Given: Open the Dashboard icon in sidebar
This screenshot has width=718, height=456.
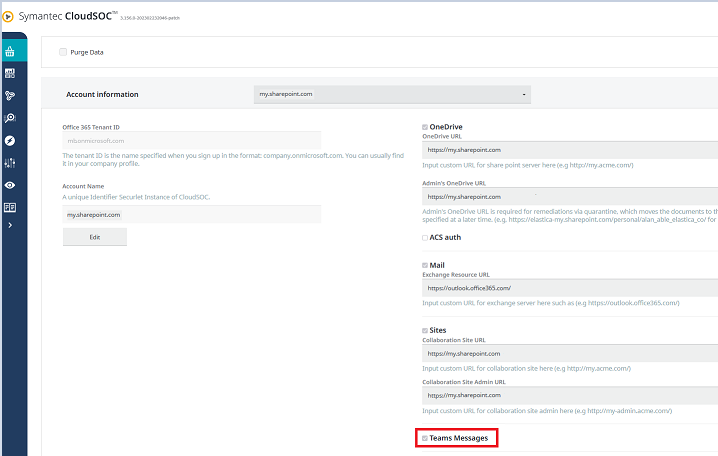Looking at the screenshot, I should click(10, 73).
